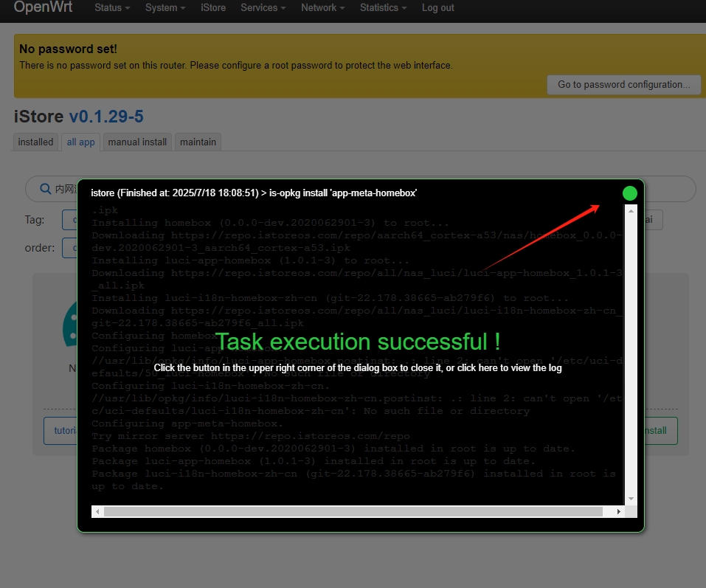
Task: Open the Network dropdown menu
Action: [323, 7]
